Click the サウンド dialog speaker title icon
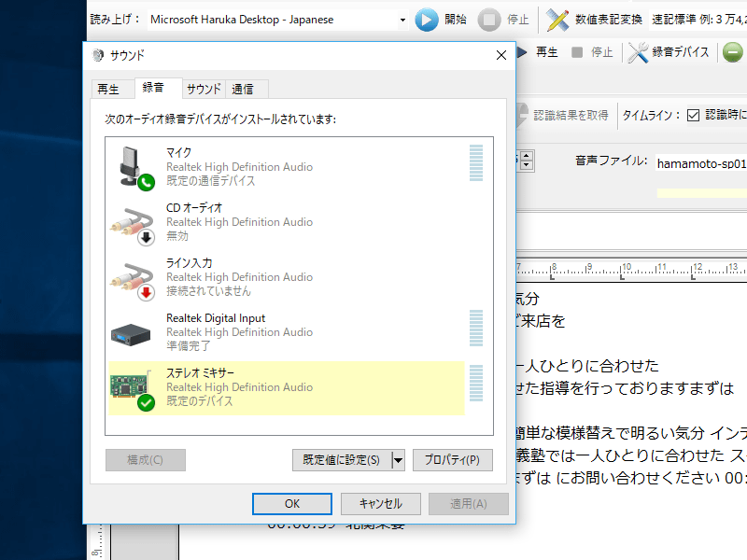Screen dimensions: 747x560 98,55
